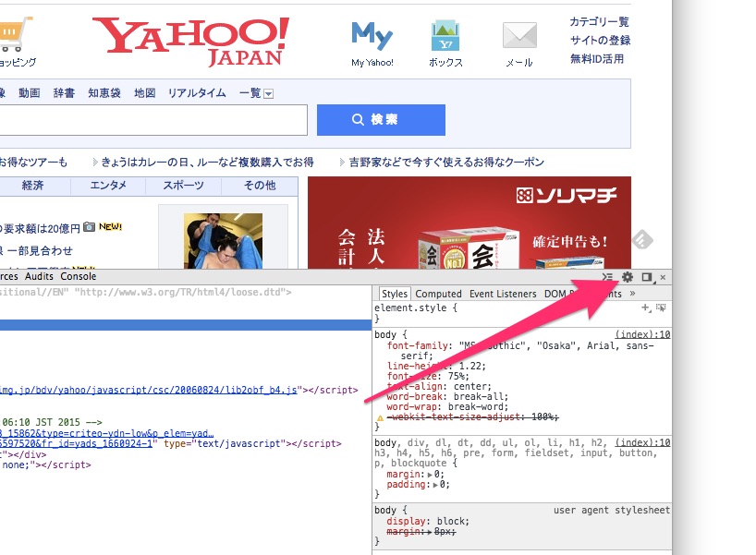
Task: Click the word-break: break-all declaration
Action: pyautogui.click(x=447, y=396)
